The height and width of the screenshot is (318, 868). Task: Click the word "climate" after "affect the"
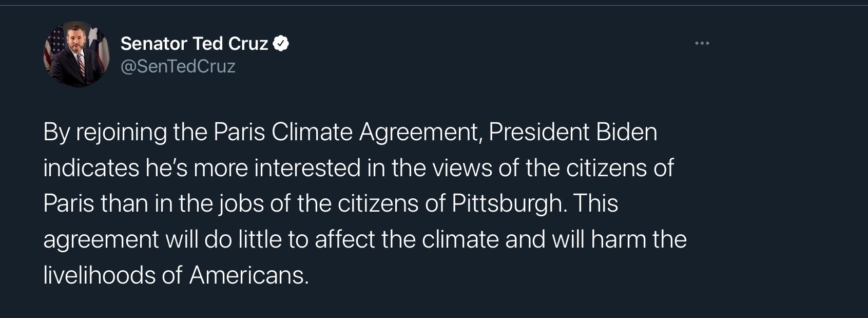coord(460,239)
